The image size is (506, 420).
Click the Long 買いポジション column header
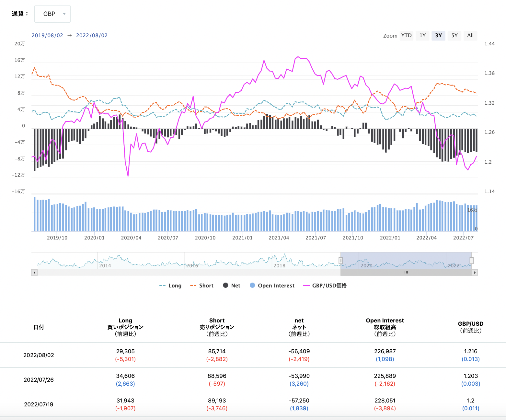125,327
